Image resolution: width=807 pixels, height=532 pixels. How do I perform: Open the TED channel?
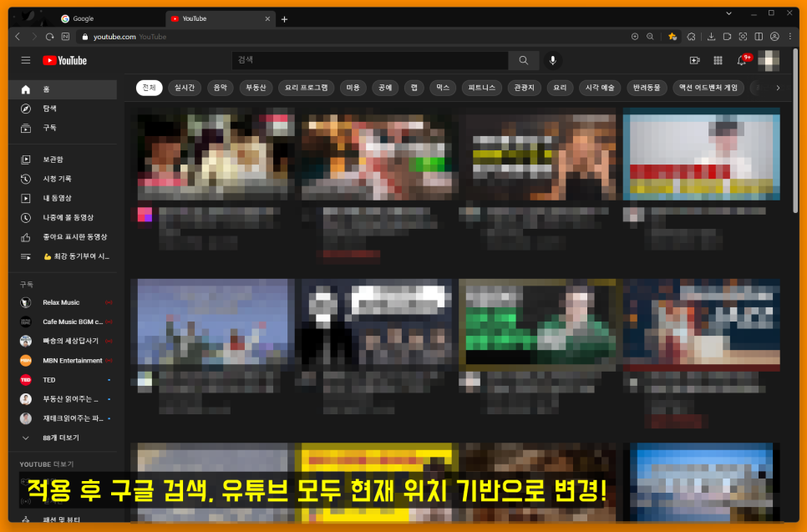click(63, 380)
